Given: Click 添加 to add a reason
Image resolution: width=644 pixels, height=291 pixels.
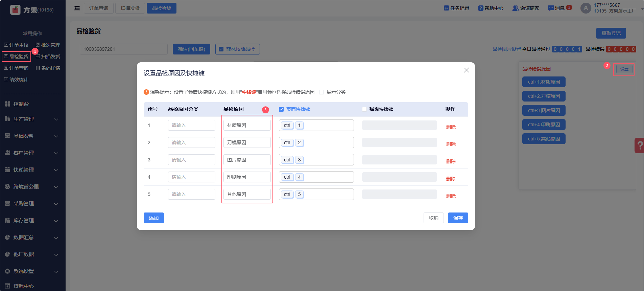Looking at the screenshot, I should 153,218.
